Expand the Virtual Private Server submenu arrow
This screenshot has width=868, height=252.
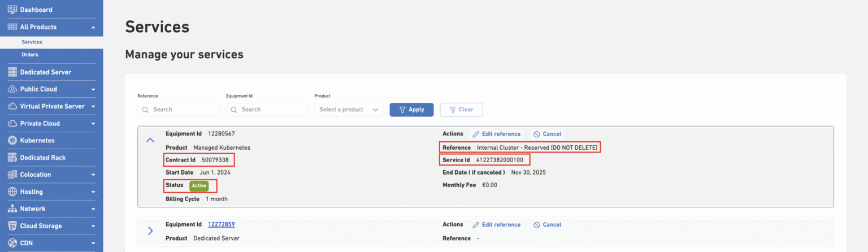[93, 106]
